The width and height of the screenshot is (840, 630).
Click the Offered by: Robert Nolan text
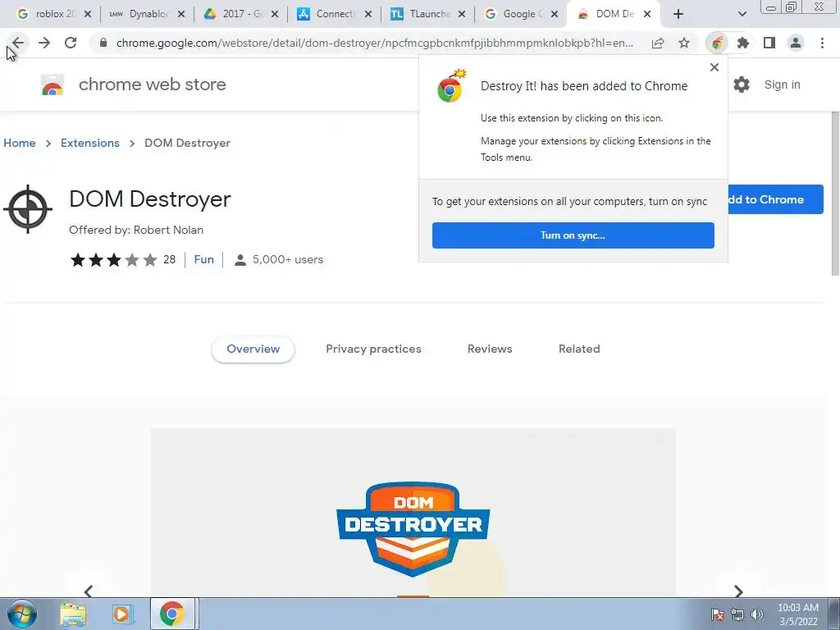pyautogui.click(x=136, y=230)
